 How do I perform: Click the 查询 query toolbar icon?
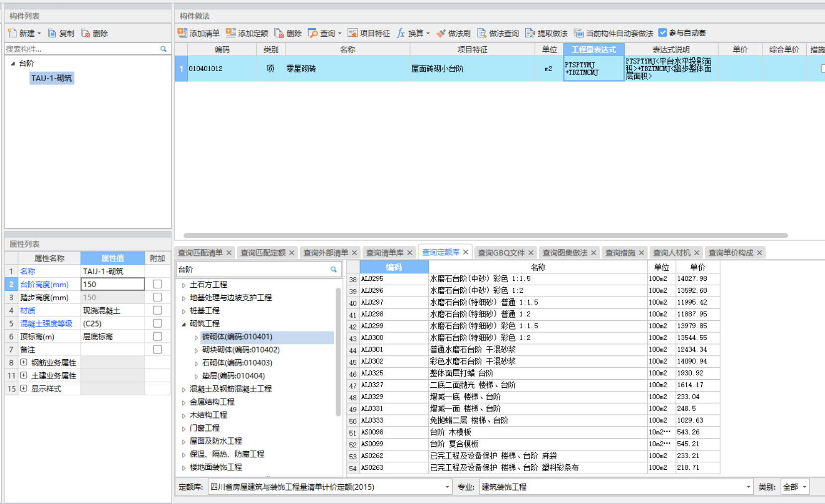click(313, 33)
